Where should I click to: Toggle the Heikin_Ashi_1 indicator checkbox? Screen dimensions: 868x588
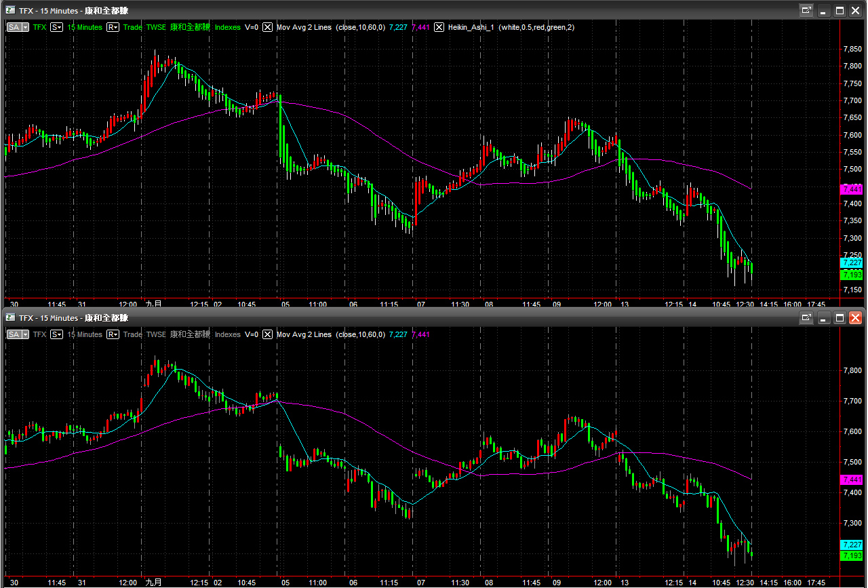[x=439, y=27]
